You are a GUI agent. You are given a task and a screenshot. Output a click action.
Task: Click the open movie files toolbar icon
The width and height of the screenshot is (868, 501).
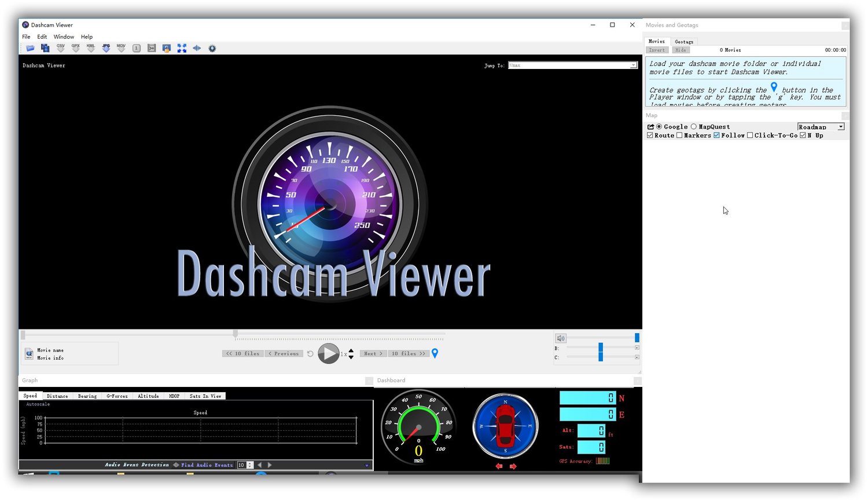click(45, 48)
